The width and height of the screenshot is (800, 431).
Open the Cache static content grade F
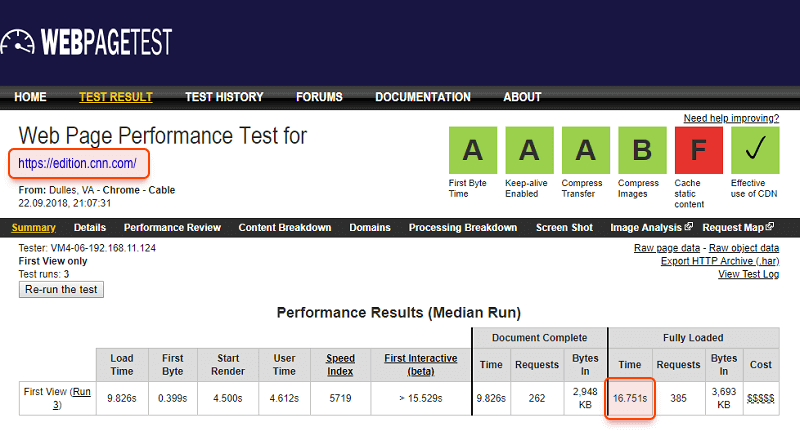click(x=698, y=150)
